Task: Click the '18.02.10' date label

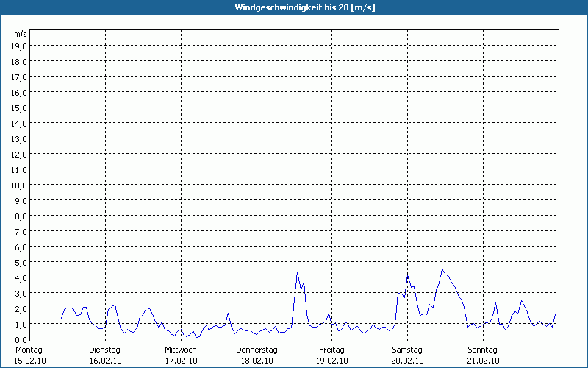Action: tap(257, 361)
